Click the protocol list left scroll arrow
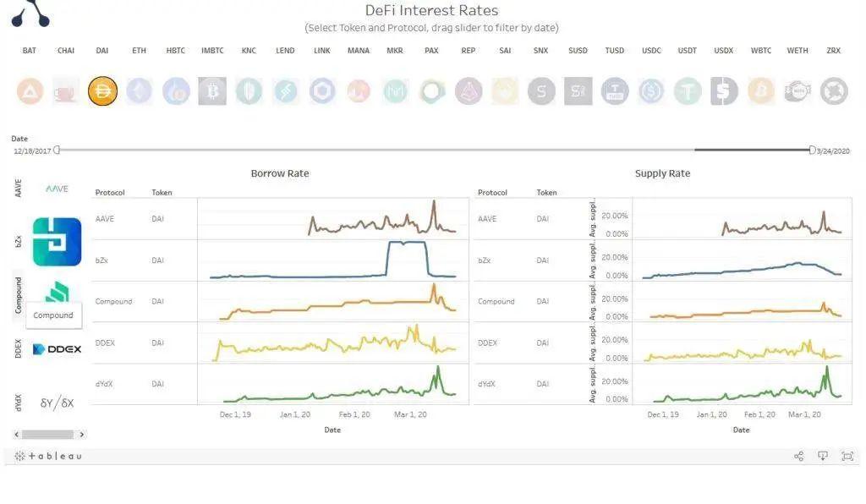Viewport: 866px width, 504px height. coord(17,435)
